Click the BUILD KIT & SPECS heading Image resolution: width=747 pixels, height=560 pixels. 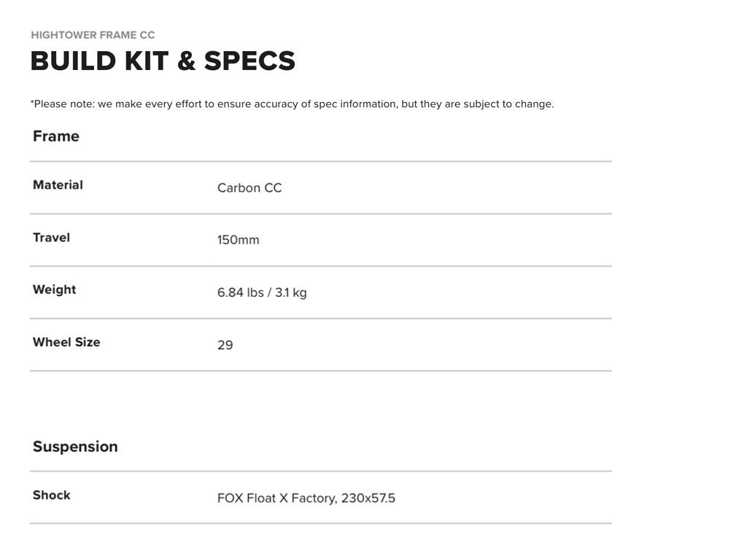(x=163, y=61)
